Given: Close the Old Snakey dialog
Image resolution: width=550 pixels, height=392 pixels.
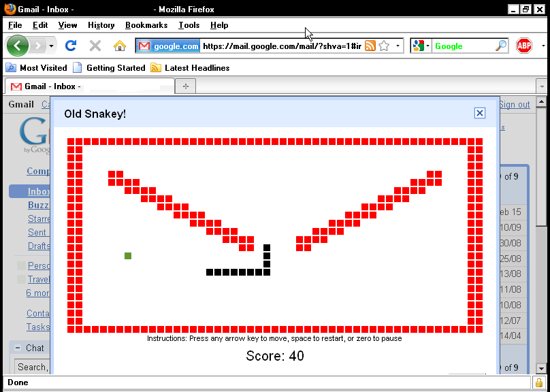Looking at the screenshot, I should [479, 113].
